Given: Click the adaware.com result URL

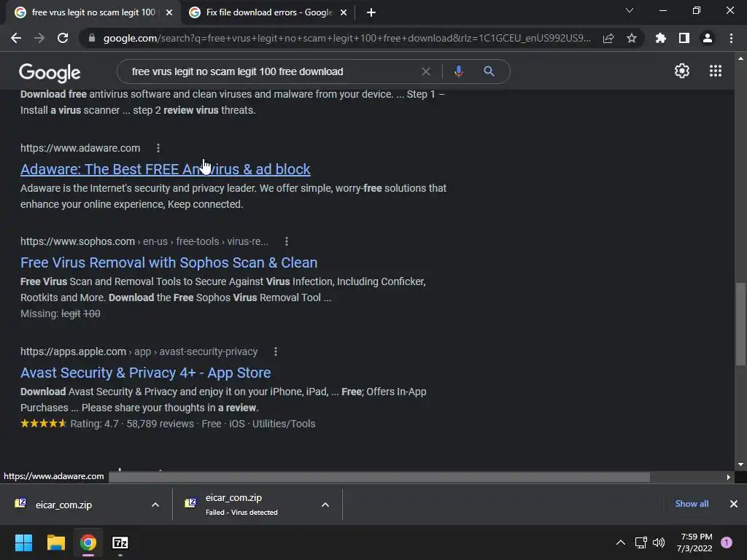Looking at the screenshot, I should click(x=80, y=148).
